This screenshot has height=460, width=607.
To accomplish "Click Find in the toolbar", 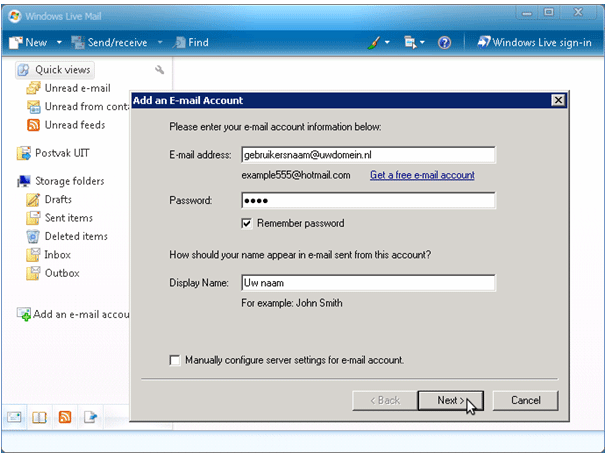I will tap(191, 43).
